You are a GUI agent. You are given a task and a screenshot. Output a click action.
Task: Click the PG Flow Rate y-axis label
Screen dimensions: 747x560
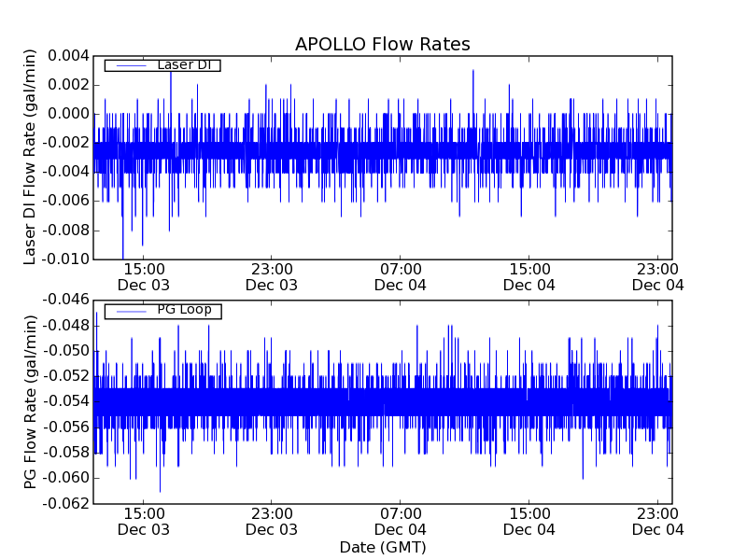click(31, 401)
